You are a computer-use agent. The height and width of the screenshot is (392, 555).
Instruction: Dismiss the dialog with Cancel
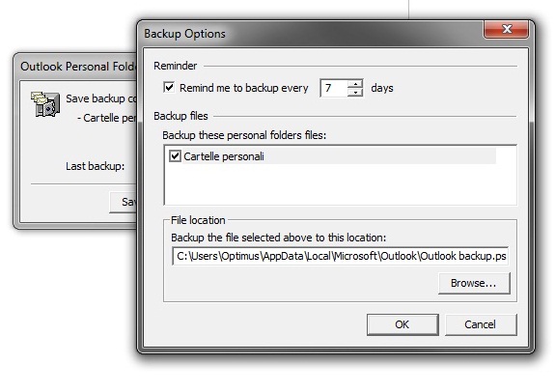click(481, 324)
